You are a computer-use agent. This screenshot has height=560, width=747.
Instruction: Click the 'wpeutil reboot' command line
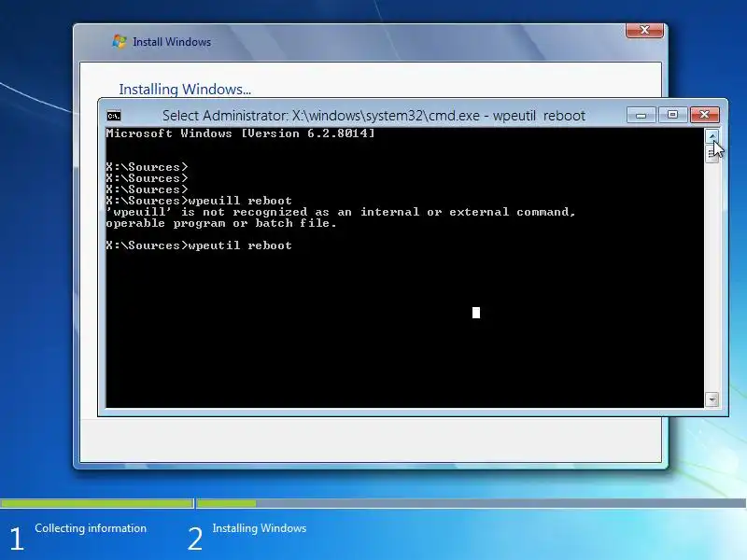click(x=199, y=245)
